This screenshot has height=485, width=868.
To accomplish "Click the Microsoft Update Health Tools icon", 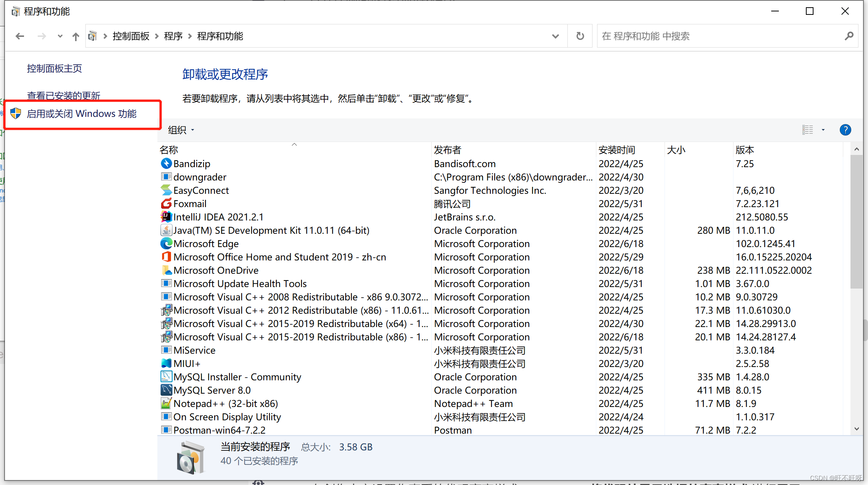I will 166,284.
